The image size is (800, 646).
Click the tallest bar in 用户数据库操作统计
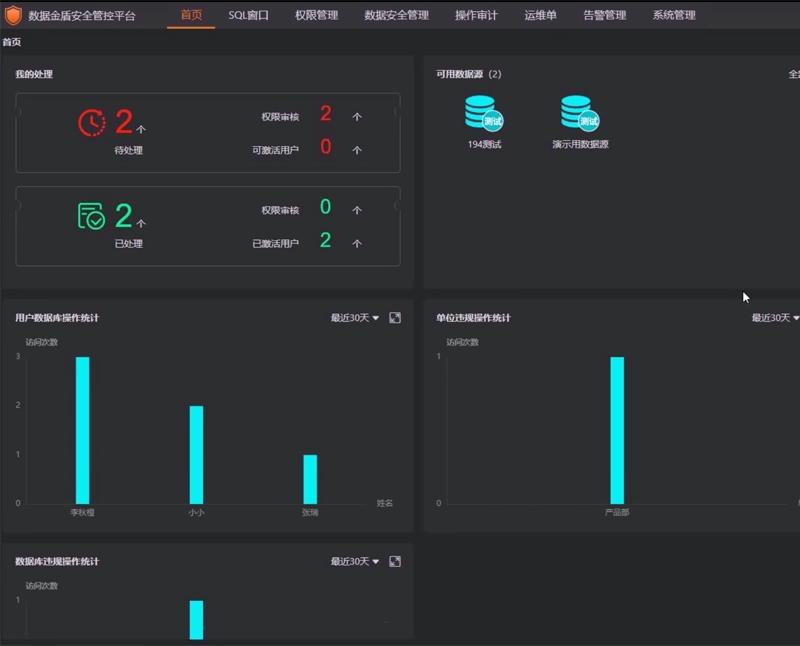(x=83, y=430)
